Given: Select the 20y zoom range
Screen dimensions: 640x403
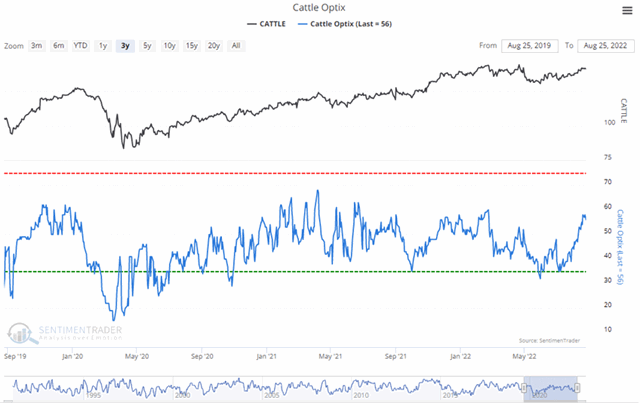Looking at the screenshot, I should [214, 46].
